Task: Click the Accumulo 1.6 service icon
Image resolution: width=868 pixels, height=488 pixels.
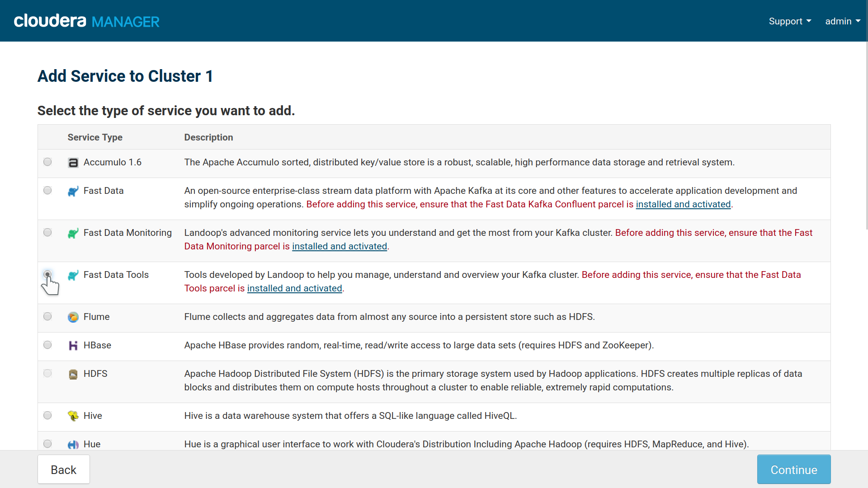Action: click(73, 163)
